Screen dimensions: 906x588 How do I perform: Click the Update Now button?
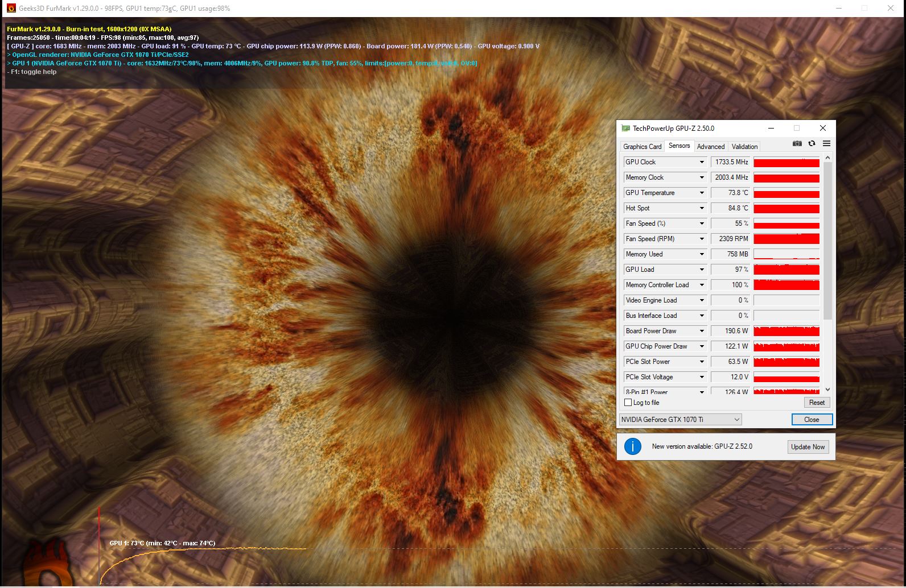point(808,447)
